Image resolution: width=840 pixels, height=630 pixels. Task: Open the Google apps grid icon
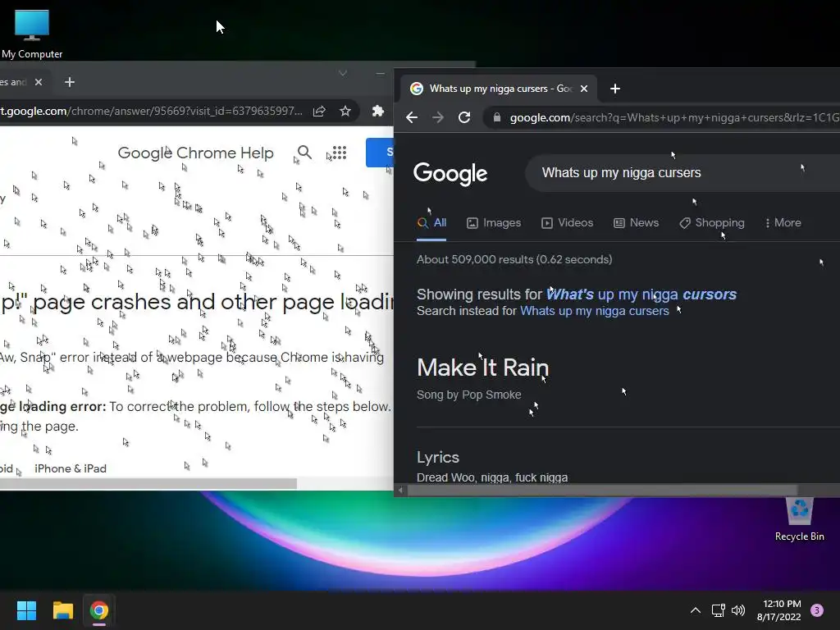tap(339, 153)
